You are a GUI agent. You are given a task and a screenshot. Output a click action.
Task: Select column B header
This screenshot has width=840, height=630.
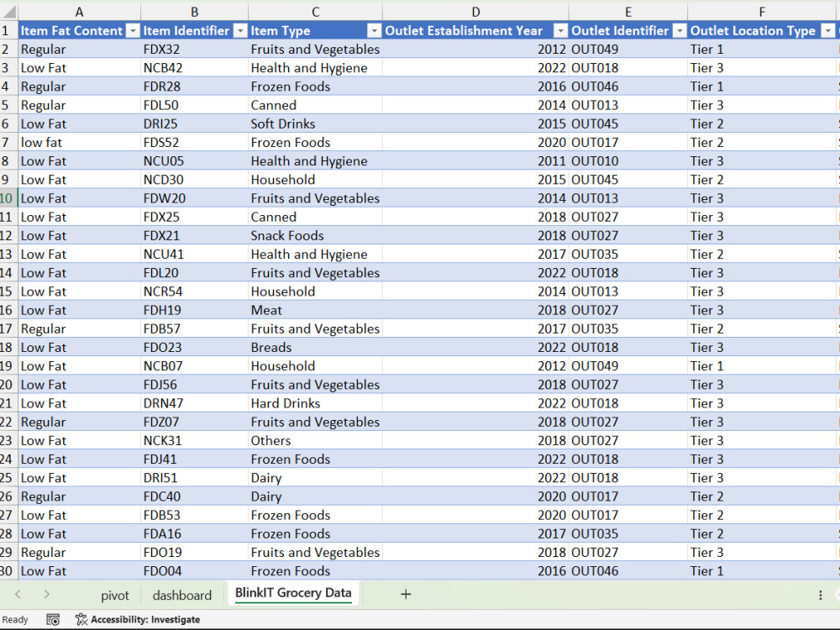(x=195, y=12)
